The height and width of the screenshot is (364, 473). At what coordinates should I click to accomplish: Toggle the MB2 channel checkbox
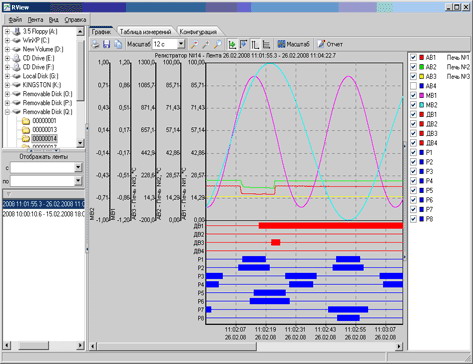click(413, 105)
